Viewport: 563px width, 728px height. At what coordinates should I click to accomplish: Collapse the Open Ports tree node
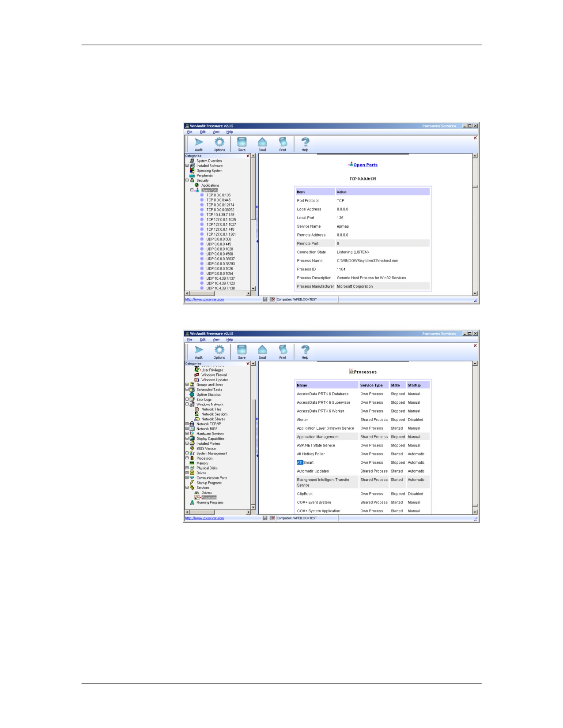click(192, 190)
